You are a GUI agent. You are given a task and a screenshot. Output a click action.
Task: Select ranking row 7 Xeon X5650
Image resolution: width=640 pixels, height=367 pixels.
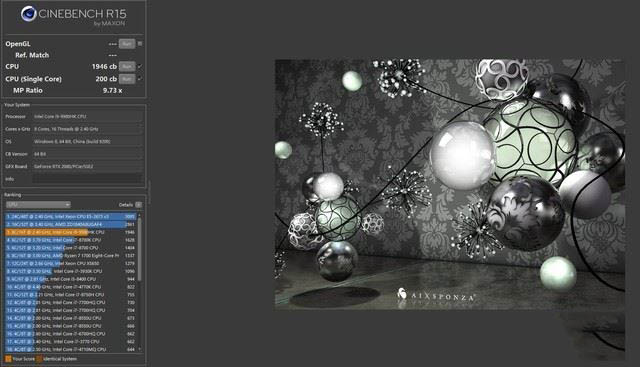[x=71, y=263]
